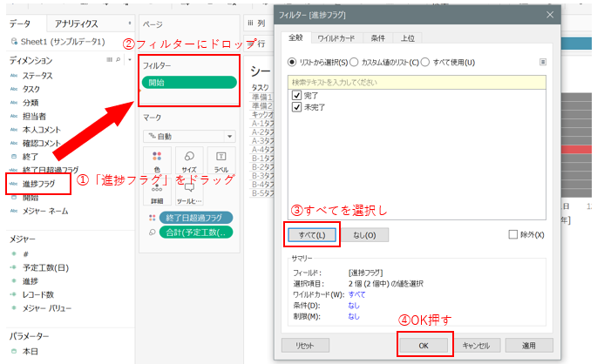Click the 終了日超過フラグ pill on Marks card
The image size is (597, 364).
point(196,218)
